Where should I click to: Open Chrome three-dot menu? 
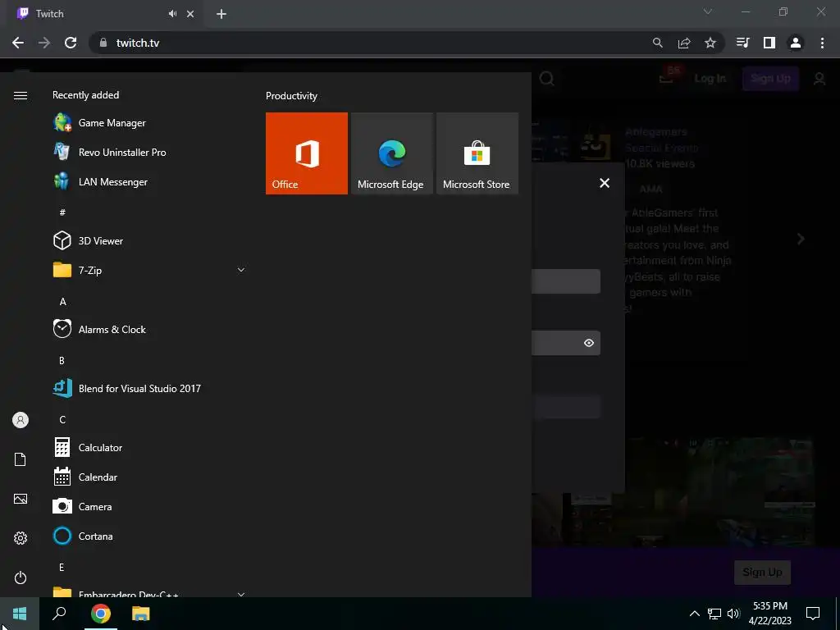(x=822, y=43)
